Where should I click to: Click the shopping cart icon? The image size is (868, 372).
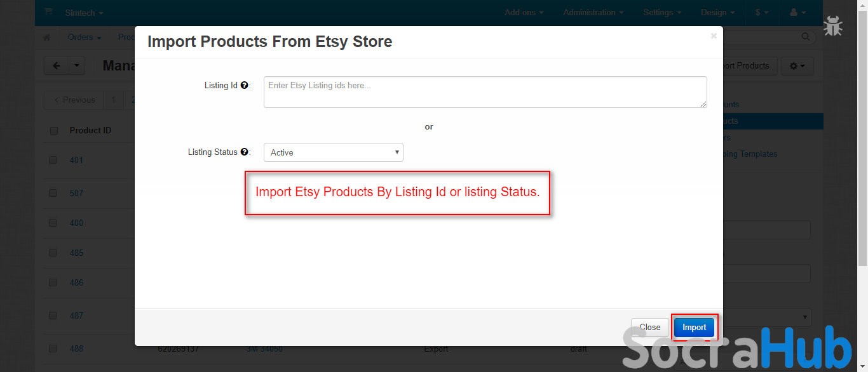pos(48,12)
